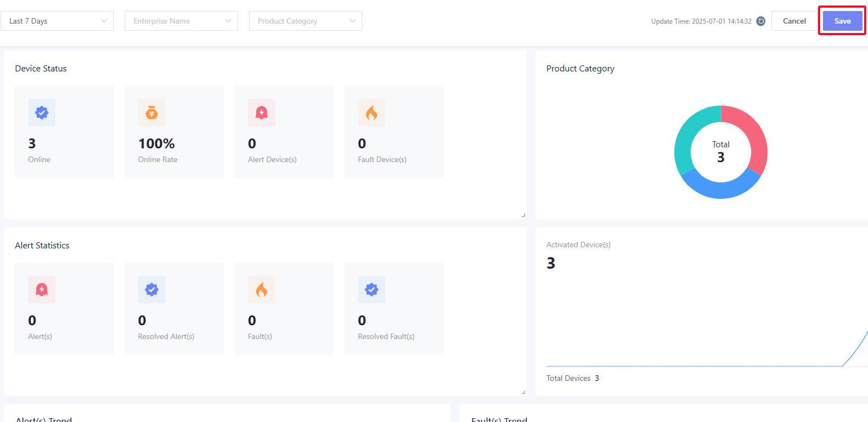Viewport: 868px width, 422px height.
Task: Select the blue segment of the donut chart
Action: point(721,190)
